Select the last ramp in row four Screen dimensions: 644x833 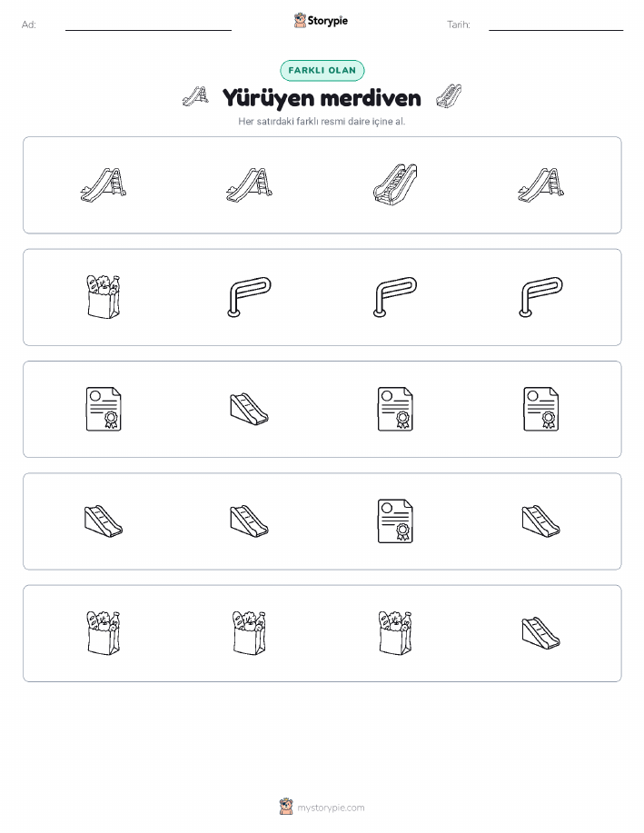(x=541, y=521)
